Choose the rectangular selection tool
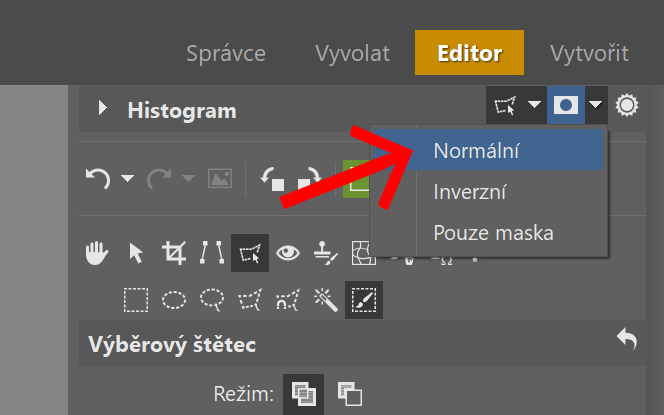The image size is (664, 415). click(136, 300)
